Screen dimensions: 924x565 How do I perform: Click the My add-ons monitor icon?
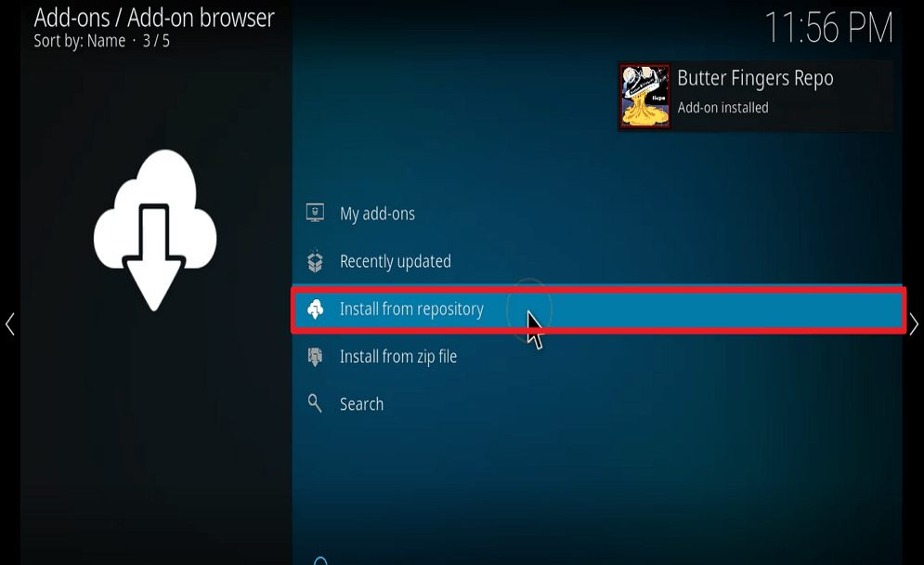pyautogui.click(x=315, y=213)
